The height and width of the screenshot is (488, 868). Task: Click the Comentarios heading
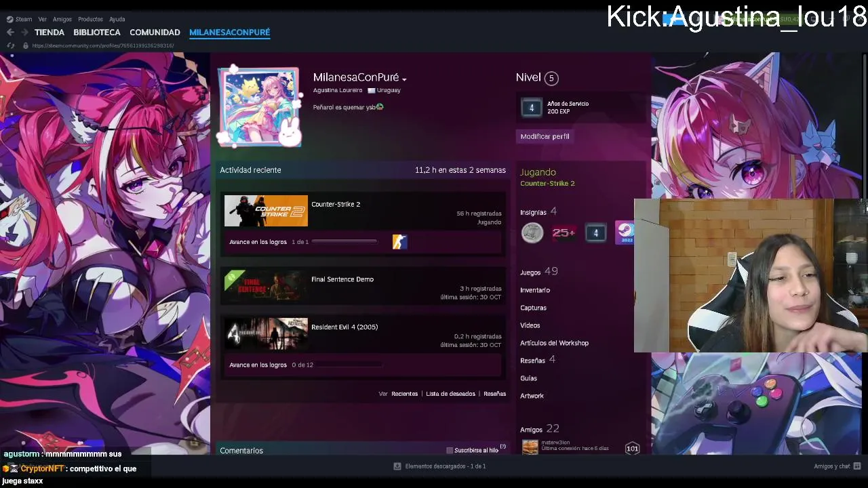tap(241, 451)
